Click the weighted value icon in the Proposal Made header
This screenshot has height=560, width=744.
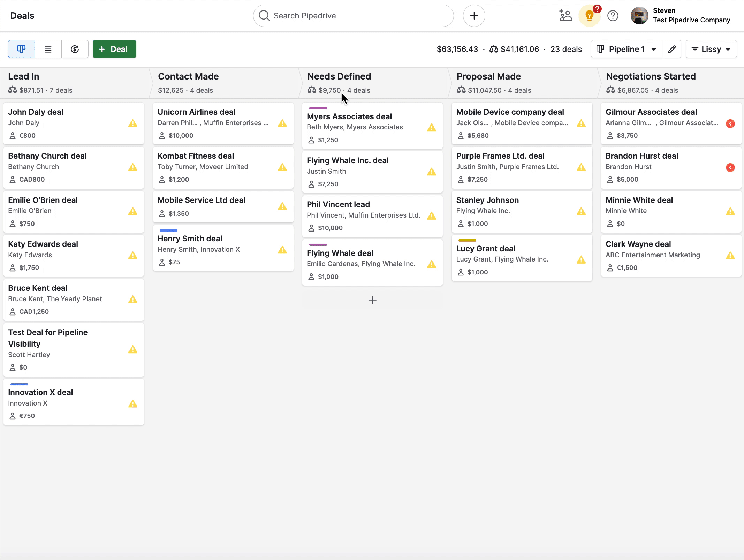(461, 90)
